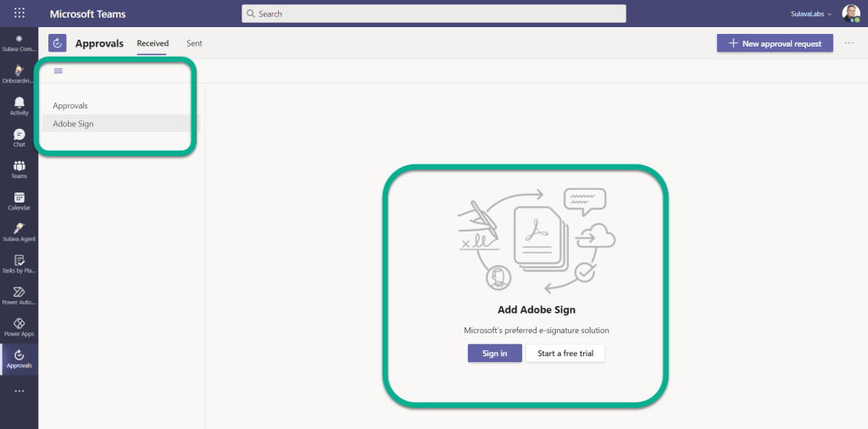
Task: Go to Teams in sidebar
Action: coord(19,169)
